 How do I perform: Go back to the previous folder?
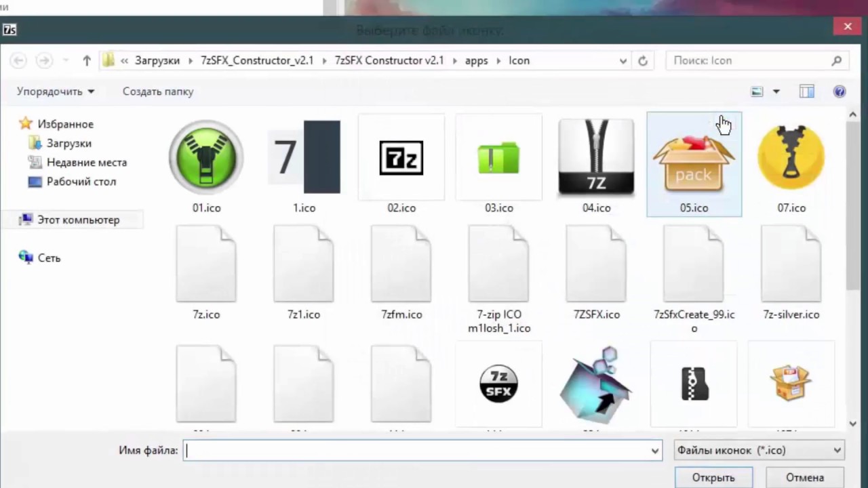[x=18, y=60]
